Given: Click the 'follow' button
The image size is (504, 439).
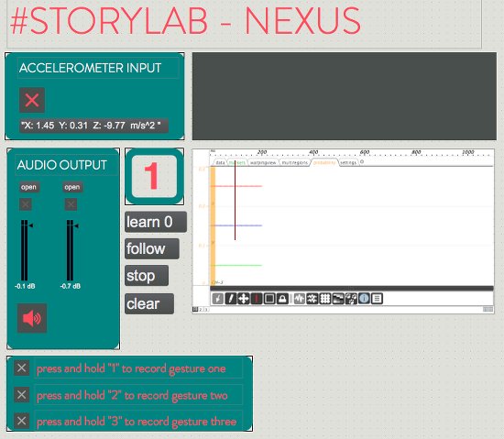Looking at the screenshot, I should [152, 248].
